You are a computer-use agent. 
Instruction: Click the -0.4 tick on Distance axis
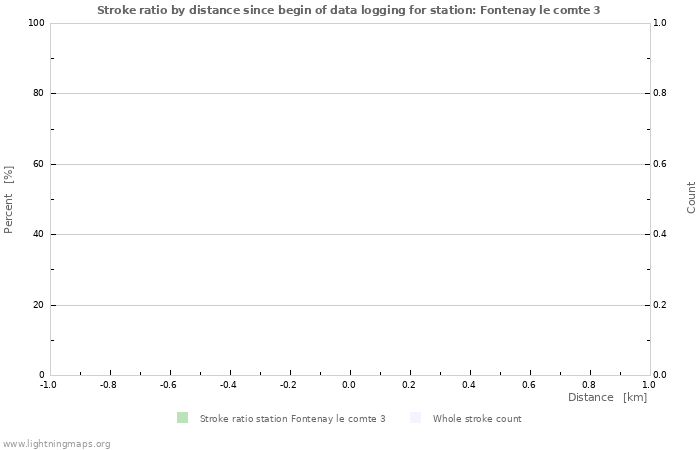point(228,384)
